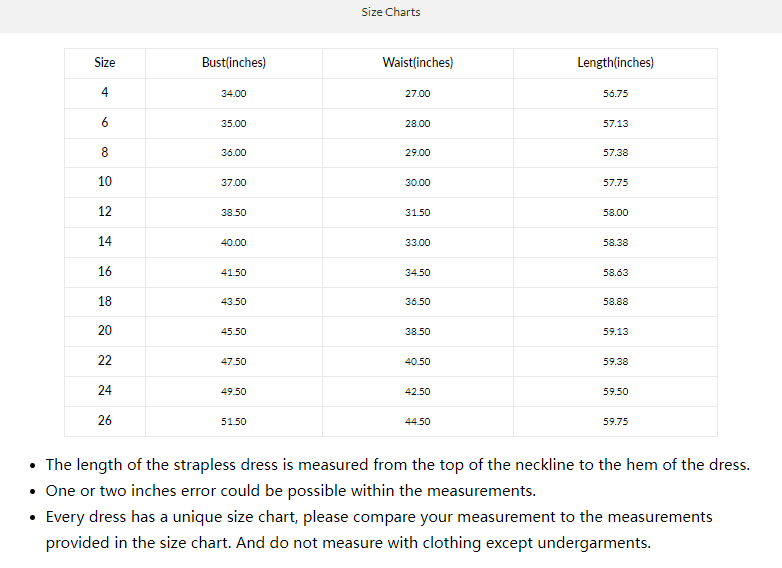Select size 16 row label
The image size is (782, 568).
[105, 272]
